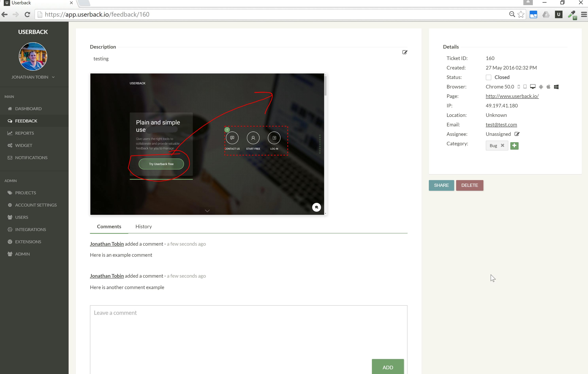This screenshot has width=588, height=374.
Task: Click the blue window extension icon
Action: 533,14
